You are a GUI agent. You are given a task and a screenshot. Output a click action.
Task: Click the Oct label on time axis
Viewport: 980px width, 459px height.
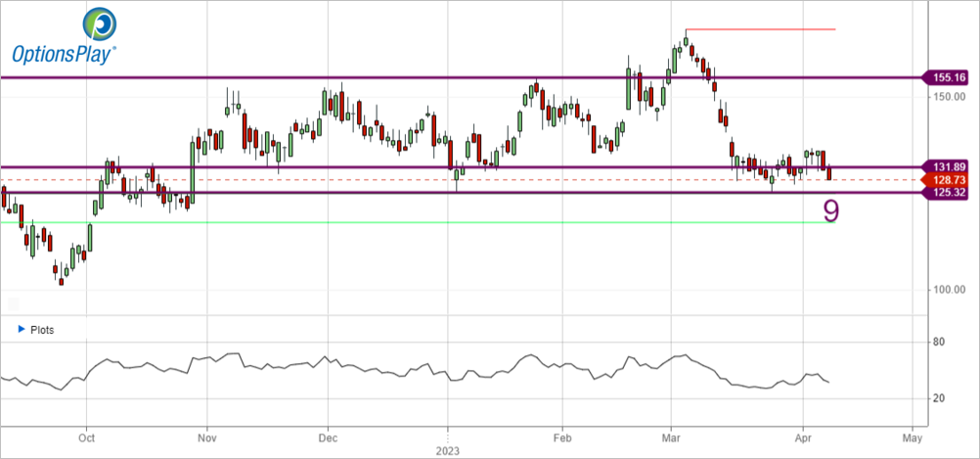(87, 438)
